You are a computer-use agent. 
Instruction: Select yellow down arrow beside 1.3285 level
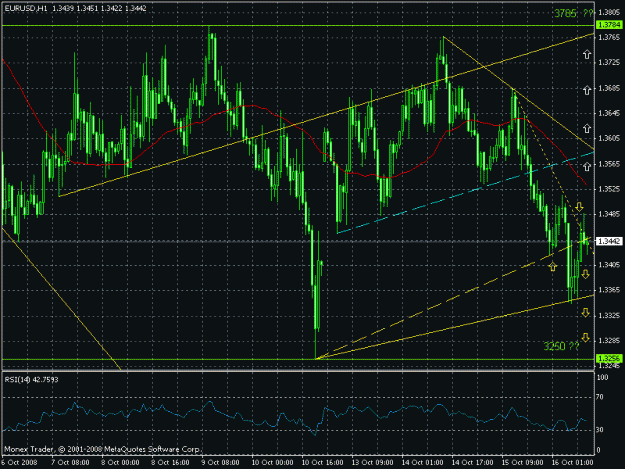coord(585,338)
